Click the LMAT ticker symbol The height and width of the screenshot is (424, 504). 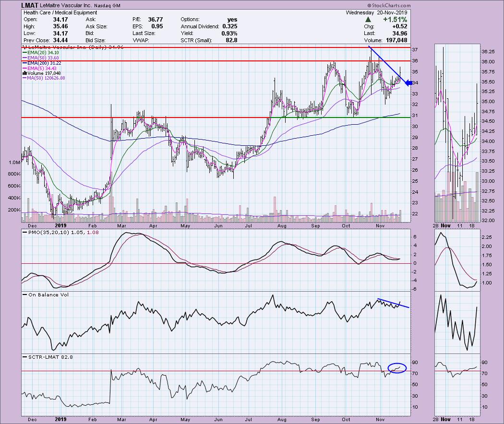[30, 5]
